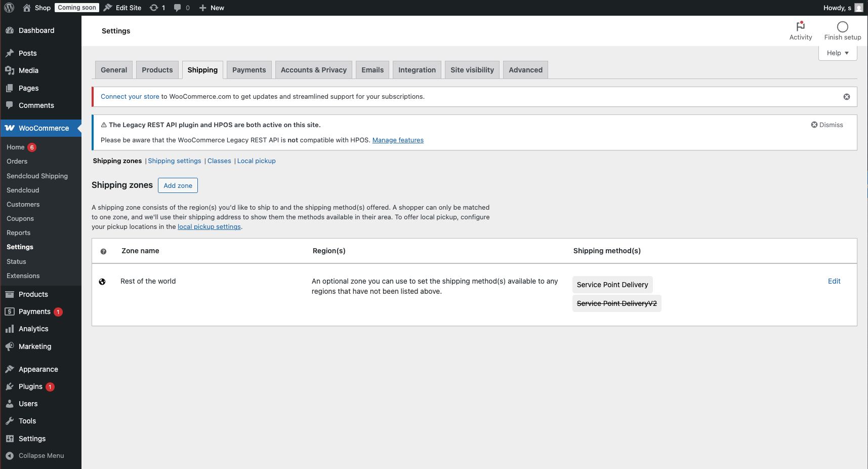Open Plugins in the sidebar
Viewport: 868px width, 469px height.
coord(30,386)
